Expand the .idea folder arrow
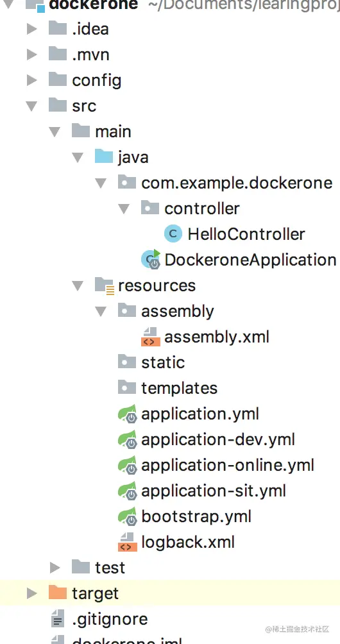This screenshot has width=340, height=644. click(x=31, y=29)
